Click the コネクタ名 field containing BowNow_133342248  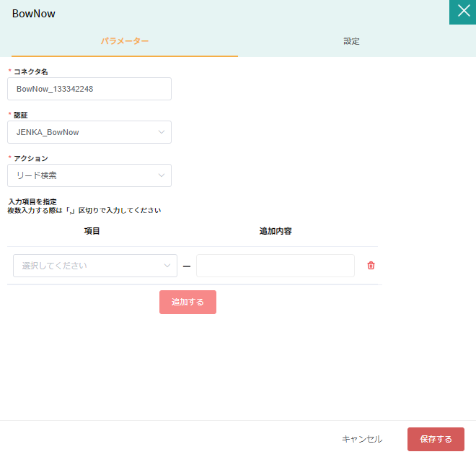(89, 89)
